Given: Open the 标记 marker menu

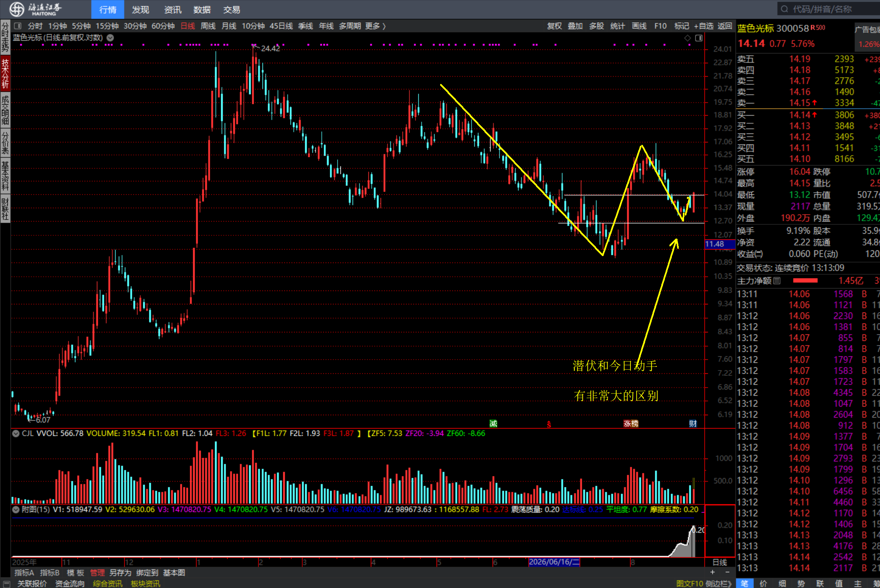Looking at the screenshot, I should [682, 26].
